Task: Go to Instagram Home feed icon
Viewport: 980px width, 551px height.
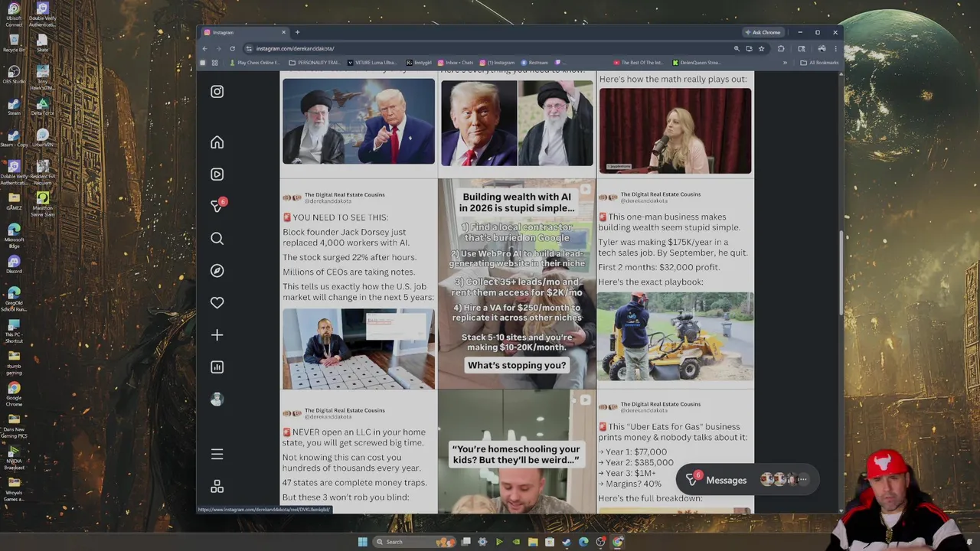Action: click(x=217, y=142)
